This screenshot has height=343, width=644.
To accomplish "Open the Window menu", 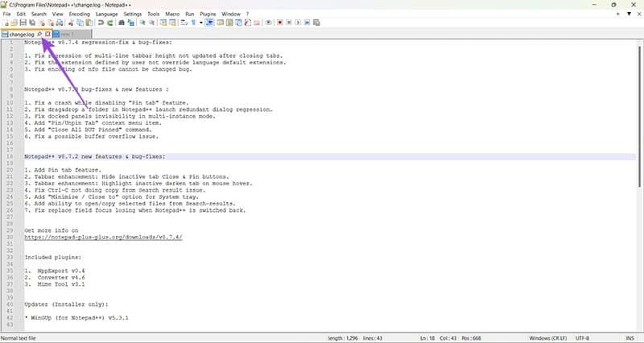I will (231, 14).
